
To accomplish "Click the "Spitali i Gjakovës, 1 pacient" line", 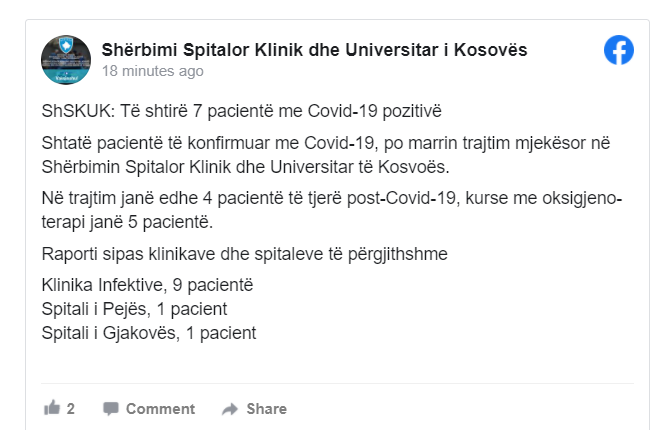I will (149, 332).
